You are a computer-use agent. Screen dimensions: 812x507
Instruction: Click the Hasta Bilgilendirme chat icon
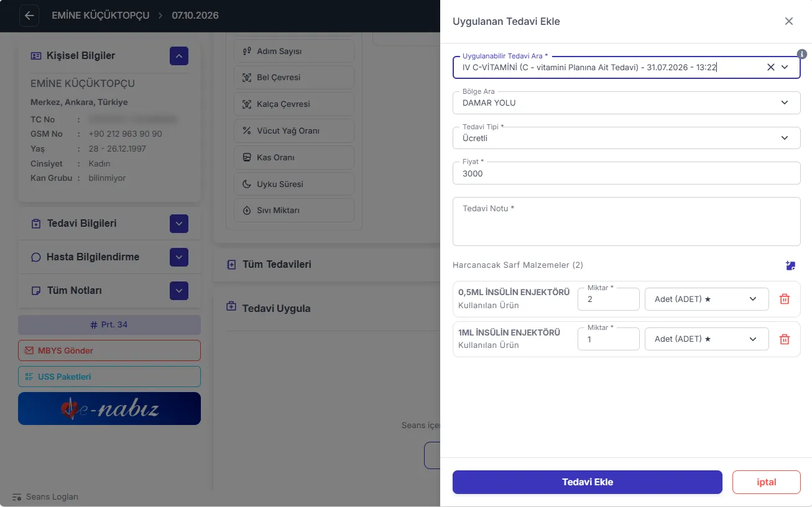coord(36,257)
